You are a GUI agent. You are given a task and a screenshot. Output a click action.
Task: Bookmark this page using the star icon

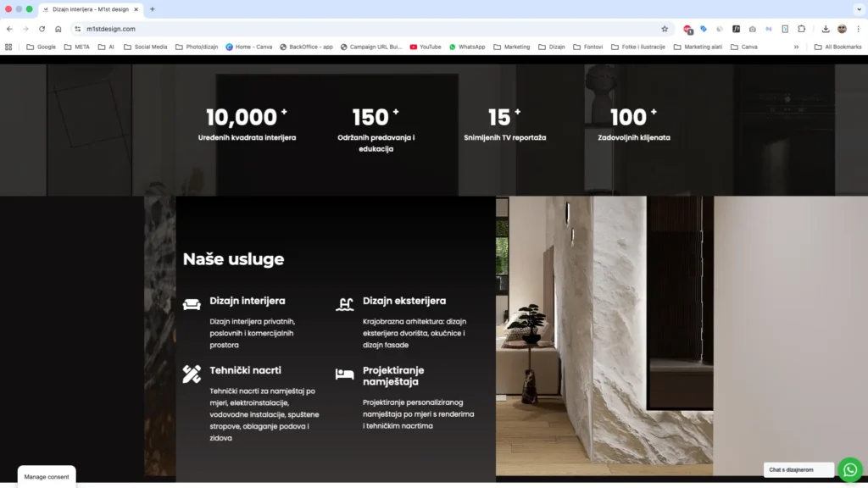tap(665, 29)
